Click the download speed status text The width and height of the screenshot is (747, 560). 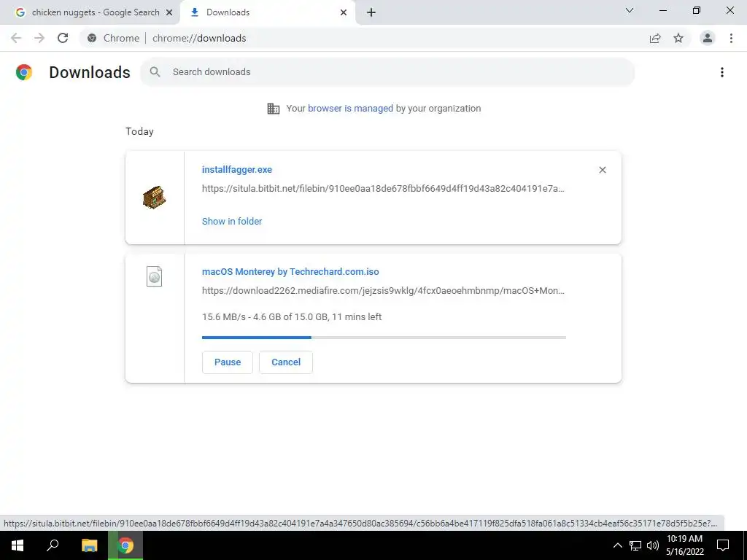tap(292, 317)
